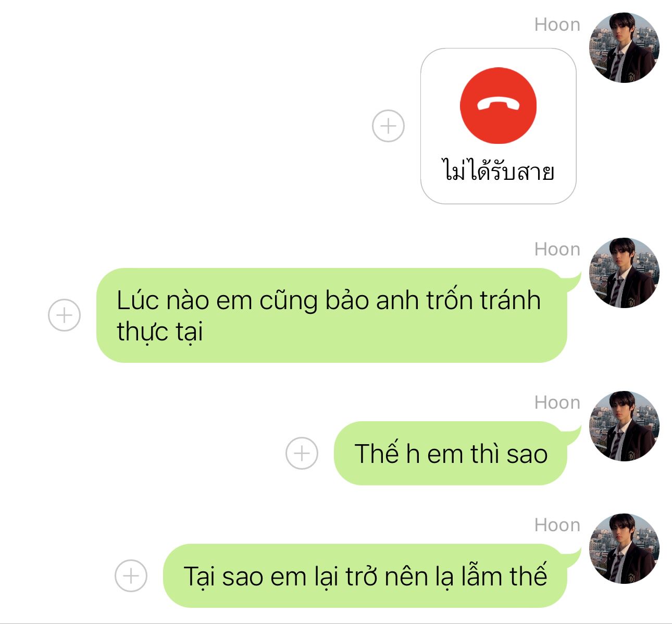
Task: Click the words "thực tại" in the green bubble
Action: tap(159, 332)
